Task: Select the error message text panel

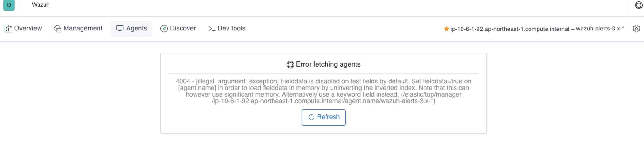Action: pos(323,91)
